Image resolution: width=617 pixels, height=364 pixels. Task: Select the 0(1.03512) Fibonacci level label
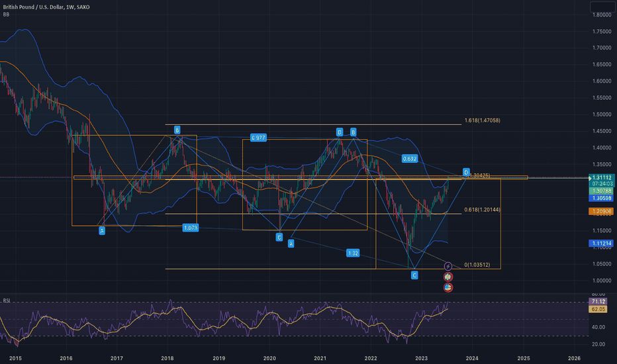(477, 265)
